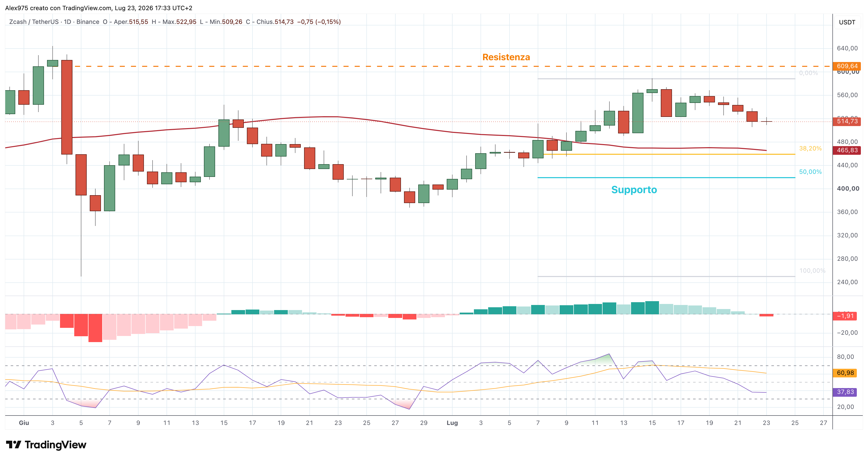Select the Supporto text label

[x=634, y=190]
